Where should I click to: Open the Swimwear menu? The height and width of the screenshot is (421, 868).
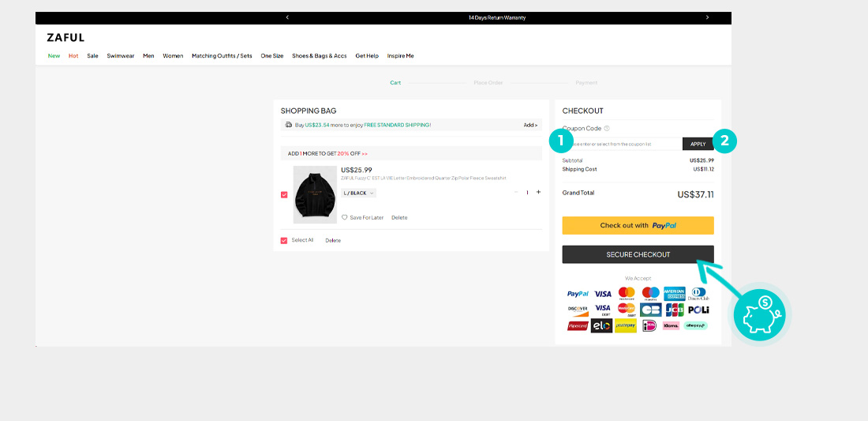point(121,56)
